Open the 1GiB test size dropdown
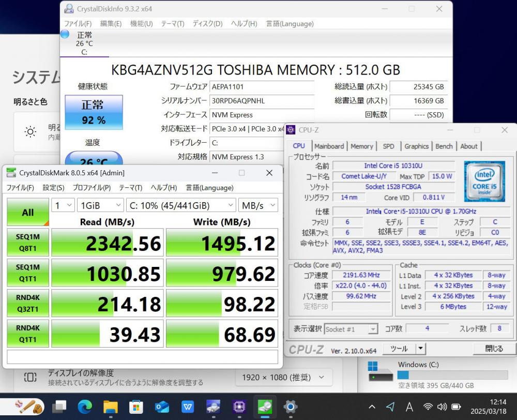Screen dimensions: 517x420 point(100,205)
